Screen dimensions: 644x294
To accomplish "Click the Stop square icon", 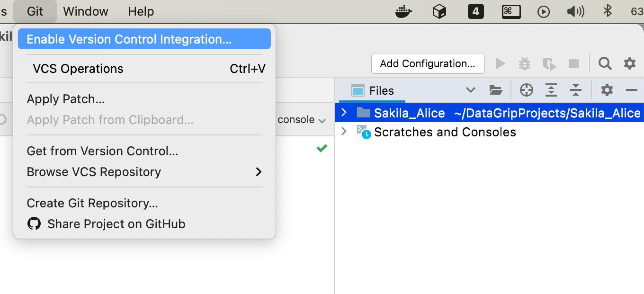I will 573,63.
